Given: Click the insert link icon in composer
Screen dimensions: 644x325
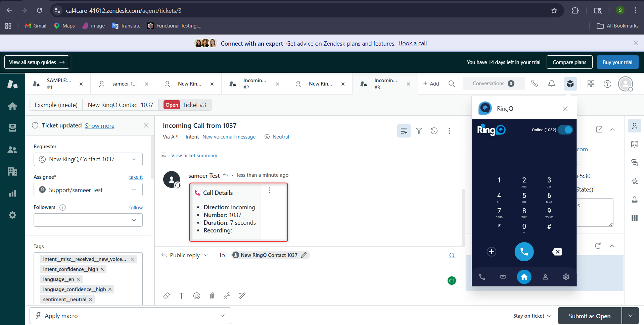Looking at the screenshot, I should 227,296.
